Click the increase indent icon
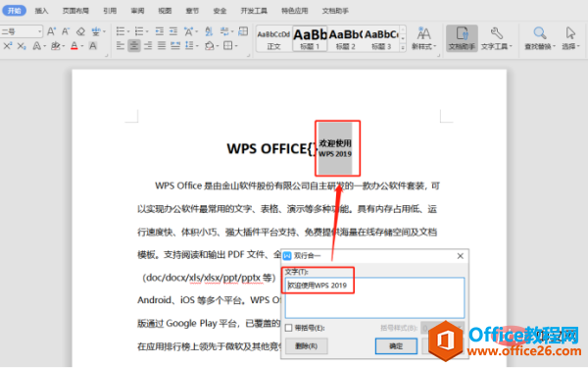 [x=173, y=31]
